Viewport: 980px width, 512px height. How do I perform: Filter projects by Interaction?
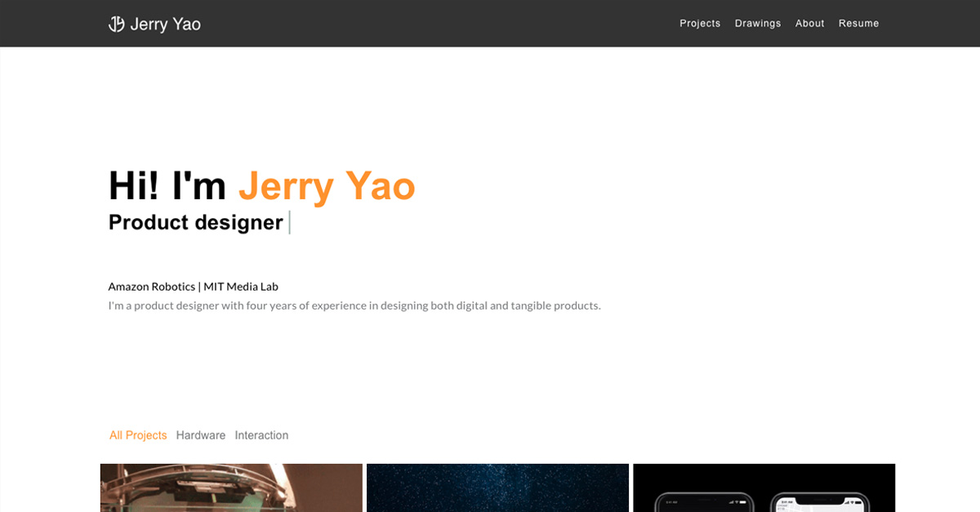[261, 435]
